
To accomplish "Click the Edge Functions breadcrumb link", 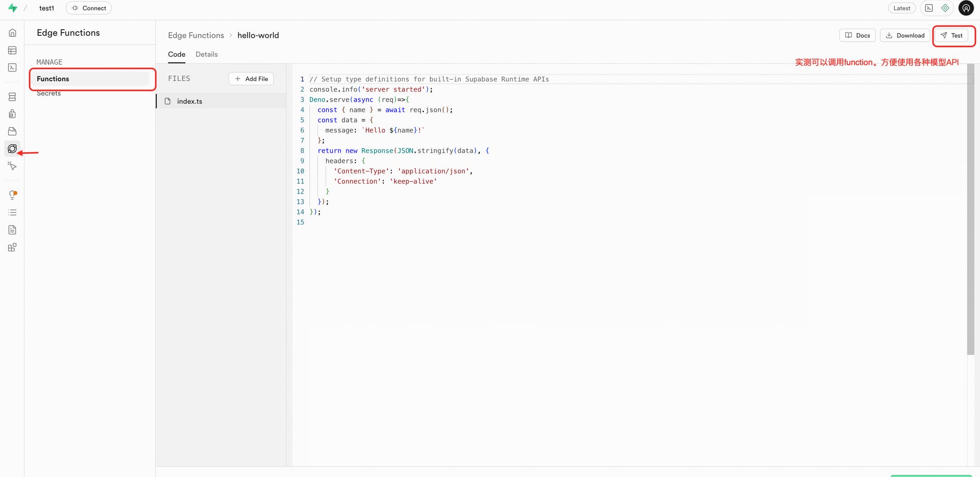I will 196,35.
